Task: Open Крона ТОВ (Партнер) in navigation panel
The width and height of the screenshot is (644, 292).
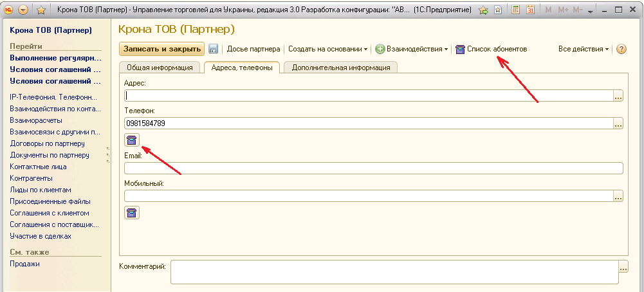Action: (51, 30)
